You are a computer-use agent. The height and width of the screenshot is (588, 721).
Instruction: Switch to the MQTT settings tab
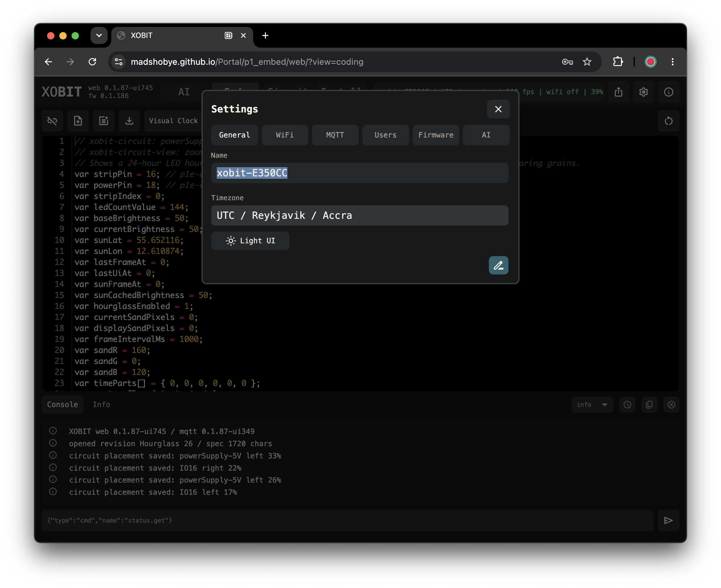tap(335, 135)
